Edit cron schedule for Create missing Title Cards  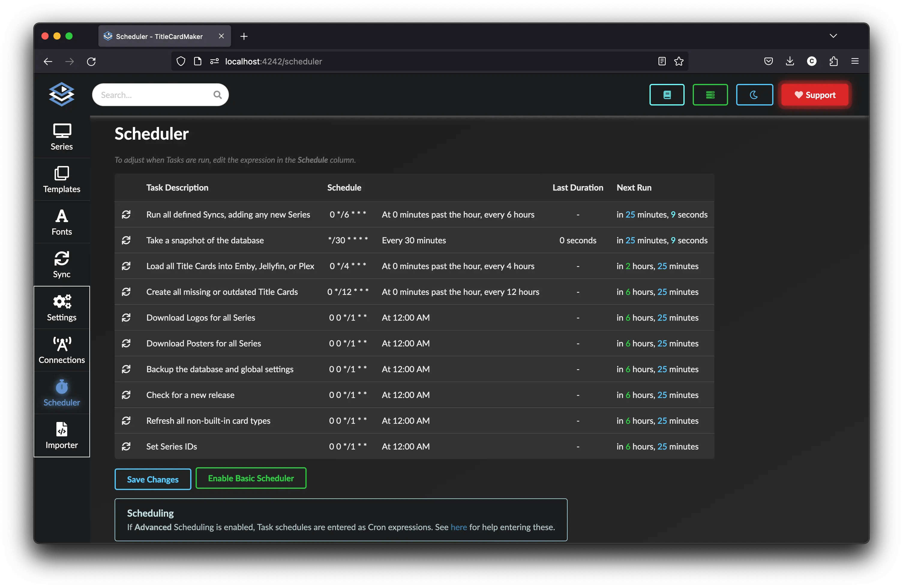[x=347, y=292]
